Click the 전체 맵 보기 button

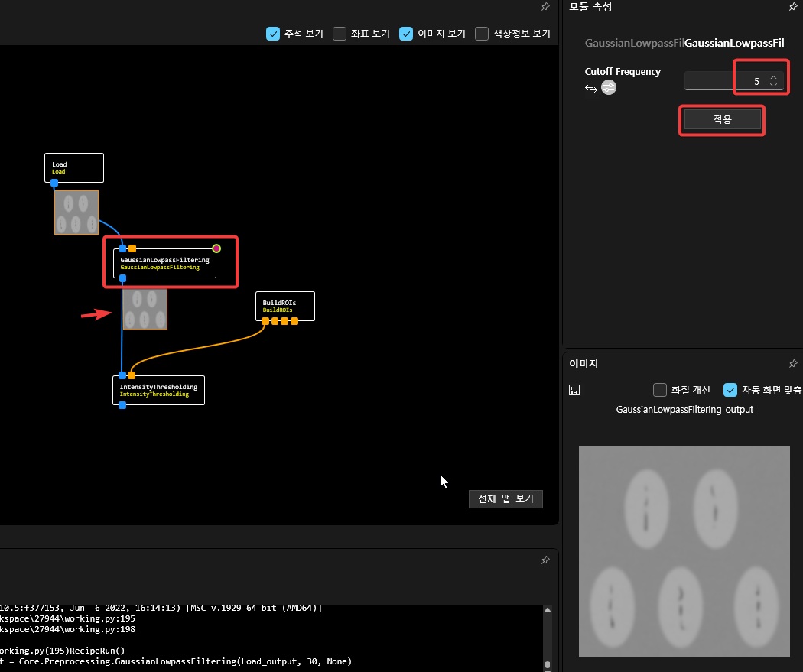506,498
